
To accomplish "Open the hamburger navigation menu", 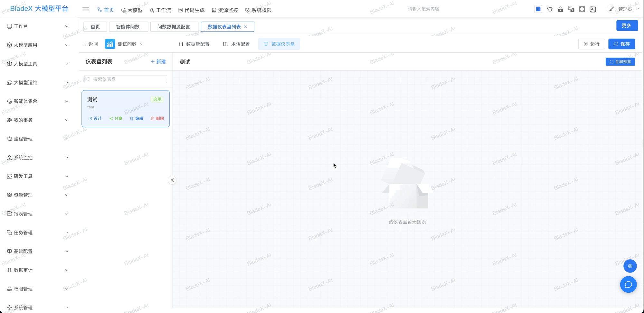I will pyautogui.click(x=85, y=9).
